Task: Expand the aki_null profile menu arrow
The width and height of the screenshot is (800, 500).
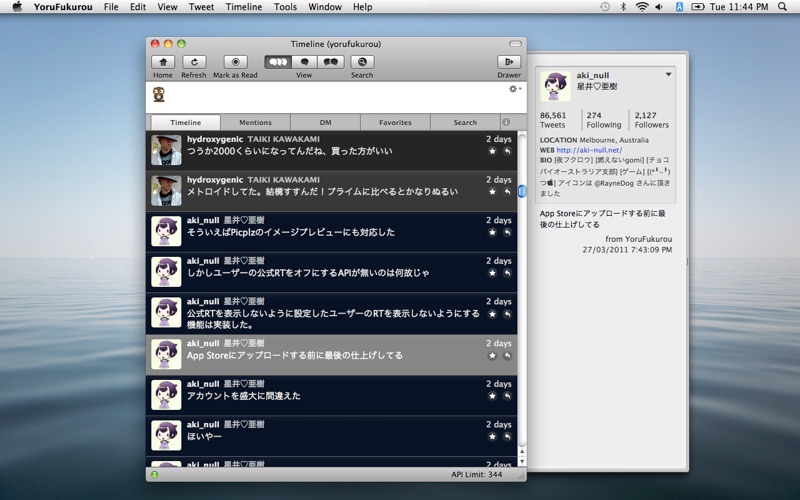Action: point(669,75)
